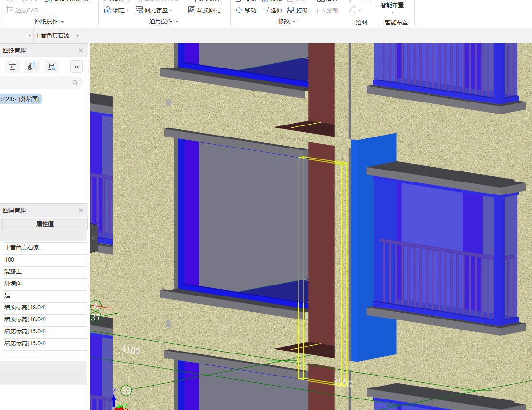Click the 转换图元 tool
The height and width of the screenshot is (410, 532).
point(204,10)
